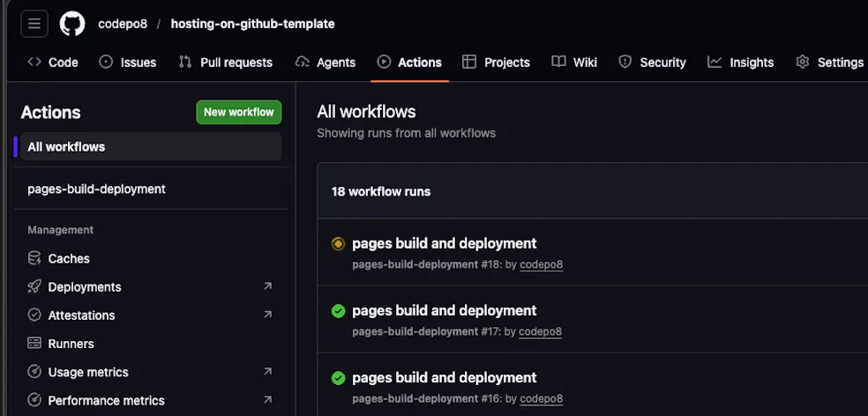The image size is (868, 416).
Task: Click the Usage metrics gauge icon
Action: point(34,372)
